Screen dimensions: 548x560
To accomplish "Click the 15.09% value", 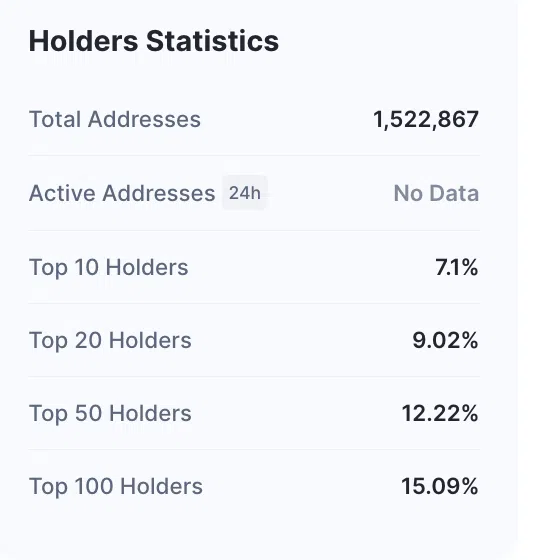I will 439,486.
